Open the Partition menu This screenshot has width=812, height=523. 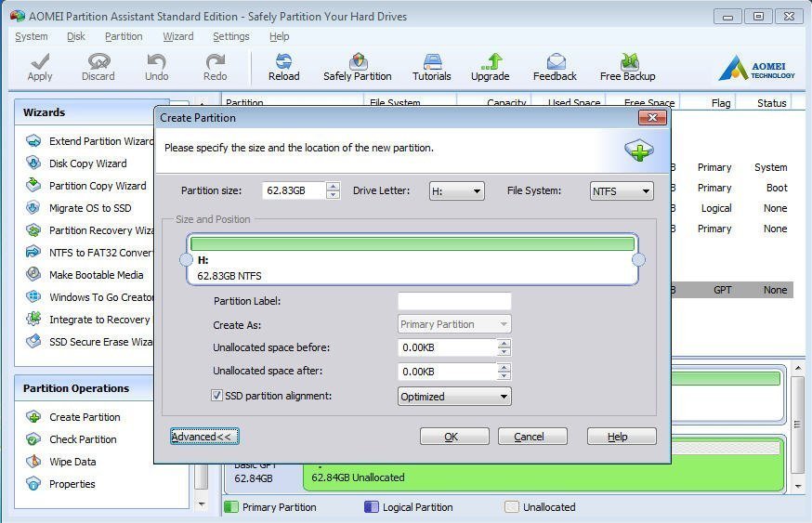[124, 36]
